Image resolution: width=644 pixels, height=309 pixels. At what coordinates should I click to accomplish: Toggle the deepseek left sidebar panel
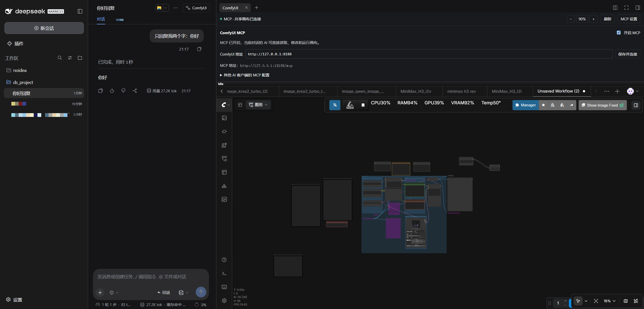[80, 11]
